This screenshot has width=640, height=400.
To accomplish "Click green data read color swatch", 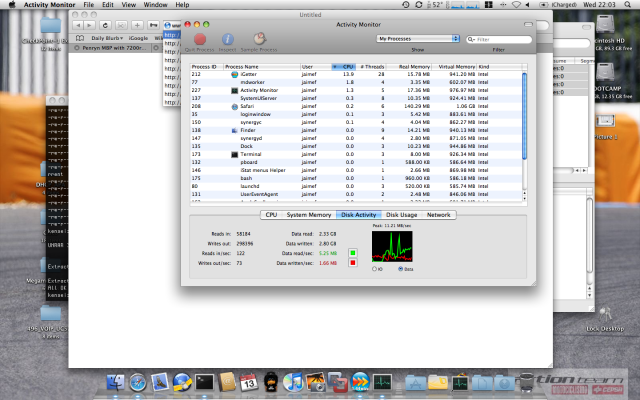I will pos(353,253).
